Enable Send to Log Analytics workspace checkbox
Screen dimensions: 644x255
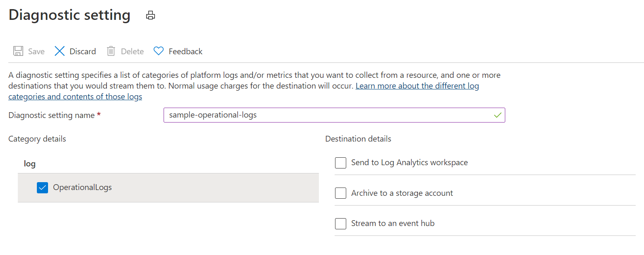(x=340, y=163)
